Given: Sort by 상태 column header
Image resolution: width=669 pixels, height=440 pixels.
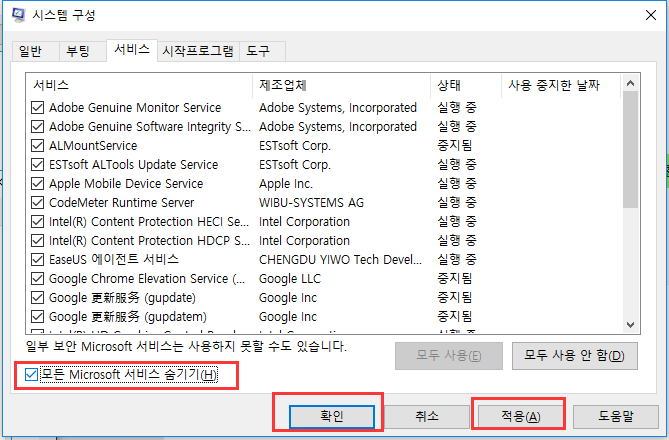Looking at the screenshot, I should coord(466,85).
